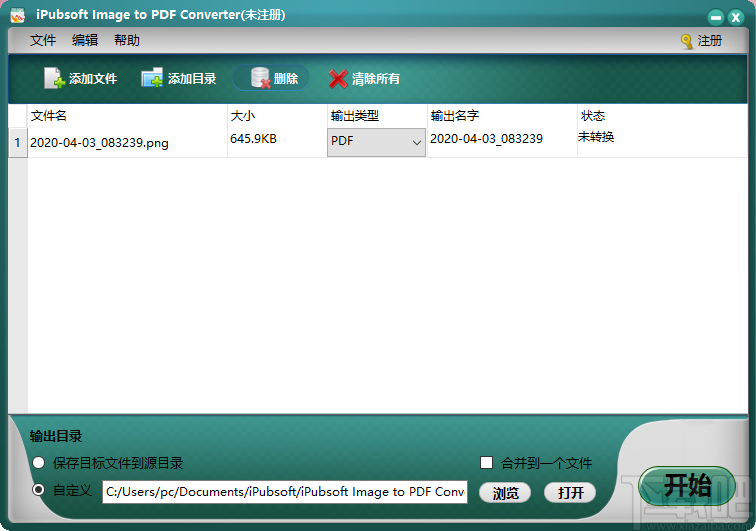Click the Register (注册) key icon

pyautogui.click(x=687, y=41)
